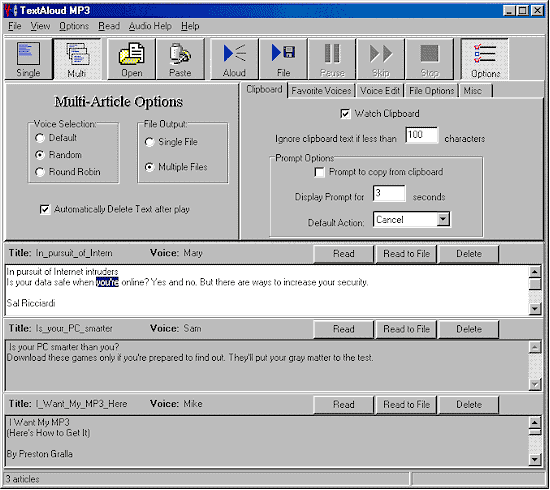Stop reading with the Stop toolbar button
Viewport: 550px width, 490px height.
430,59
